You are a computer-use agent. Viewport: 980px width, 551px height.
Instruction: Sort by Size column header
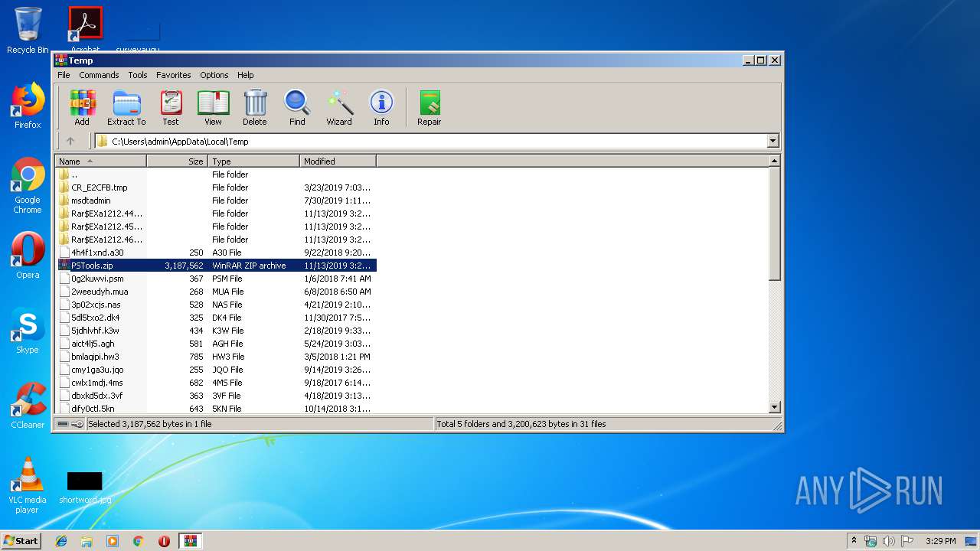pyautogui.click(x=177, y=161)
